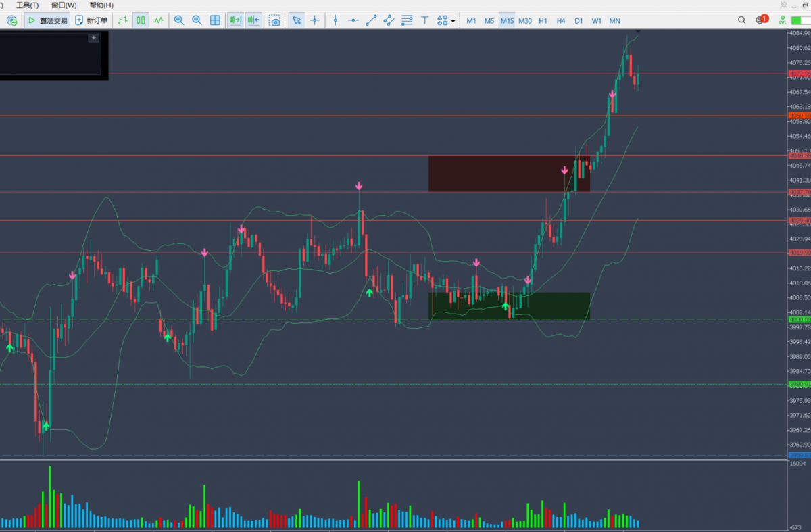Toggle auto-scroll chart to latest bar
811x532 pixels.
tap(235, 20)
